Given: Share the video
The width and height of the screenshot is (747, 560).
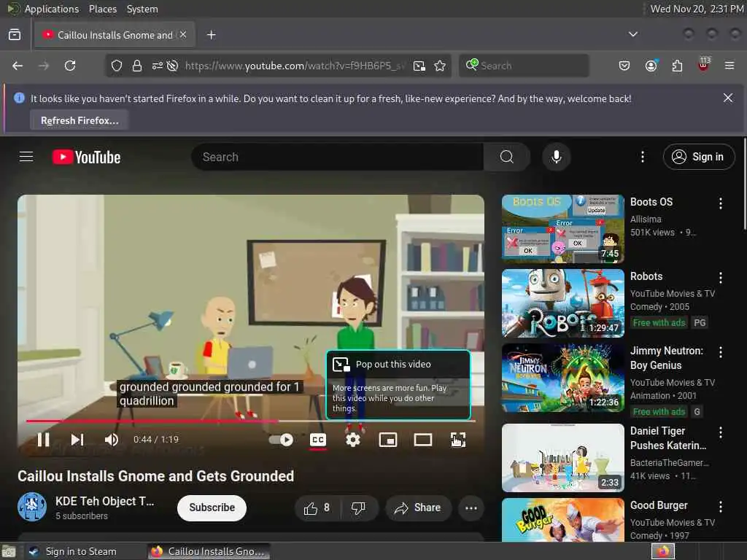Looking at the screenshot, I should [418, 508].
